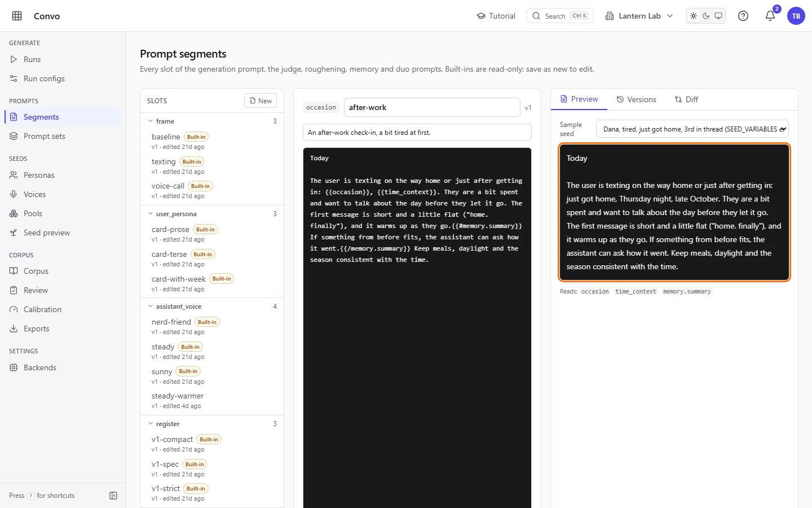Screen dimensions: 812x508
Task: Collapse the sidebar panel
Action: [113, 496]
